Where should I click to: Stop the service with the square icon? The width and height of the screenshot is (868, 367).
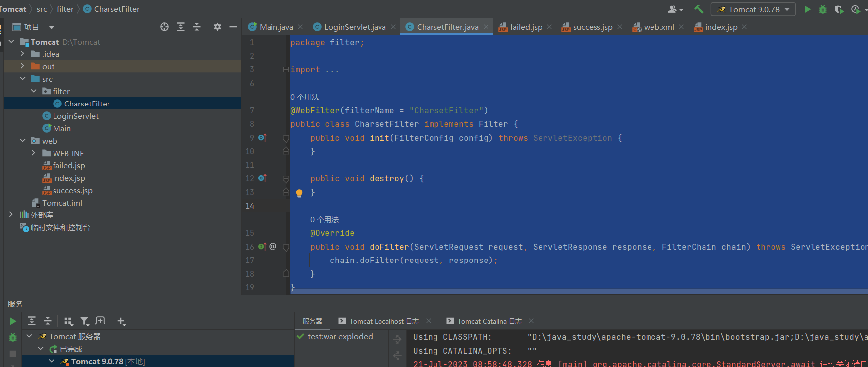(x=13, y=354)
